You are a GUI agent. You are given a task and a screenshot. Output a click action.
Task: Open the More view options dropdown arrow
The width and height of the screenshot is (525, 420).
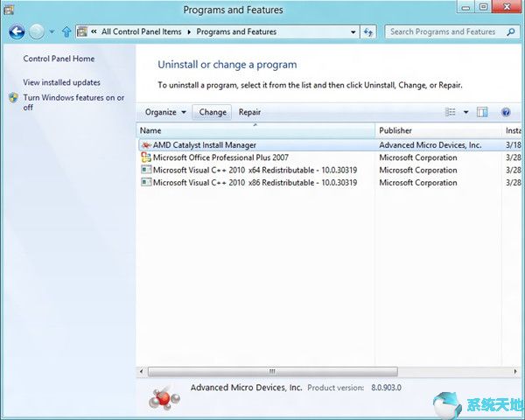tap(465, 112)
